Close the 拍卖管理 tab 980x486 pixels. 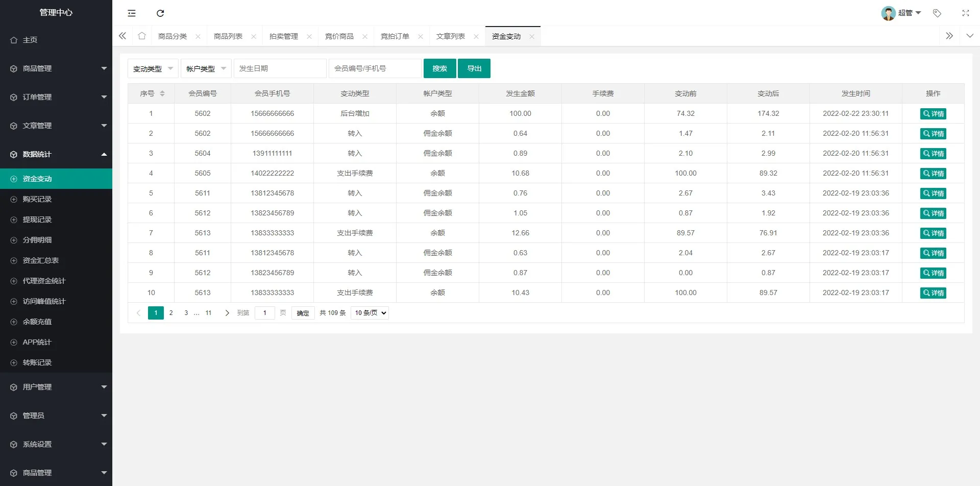click(309, 37)
